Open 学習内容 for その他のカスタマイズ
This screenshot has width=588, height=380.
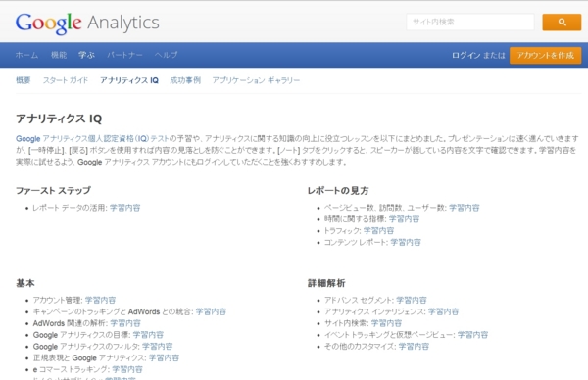(414, 347)
